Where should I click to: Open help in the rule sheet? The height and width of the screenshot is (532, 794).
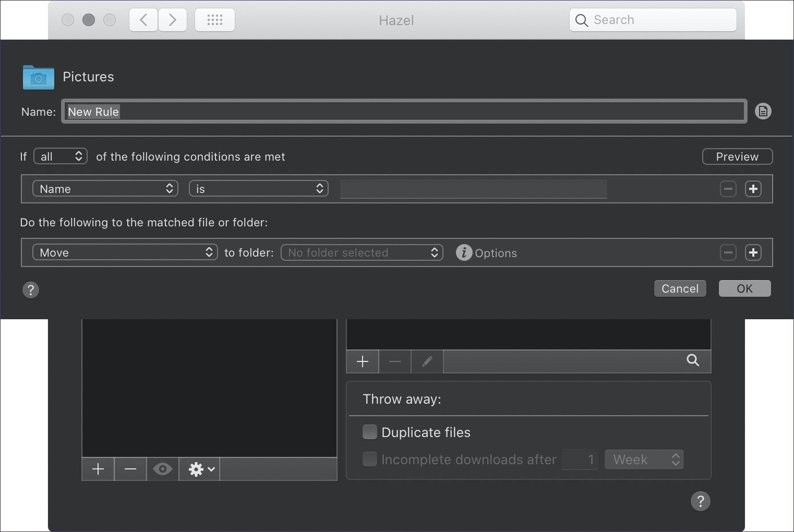(31, 290)
